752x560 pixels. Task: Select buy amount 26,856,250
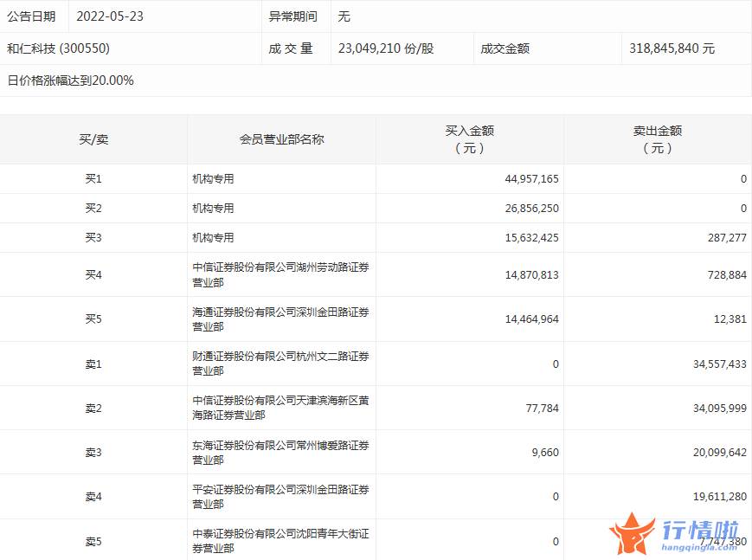pos(532,209)
